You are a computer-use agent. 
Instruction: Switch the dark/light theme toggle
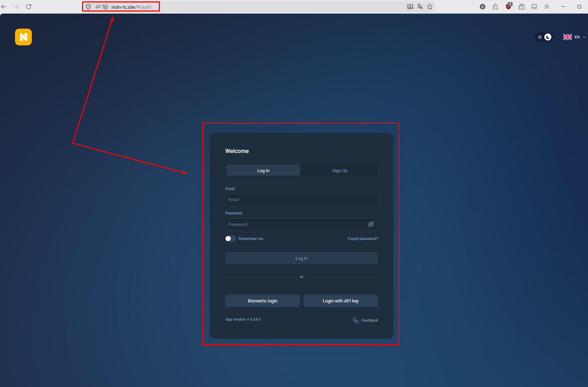click(544, 37)
